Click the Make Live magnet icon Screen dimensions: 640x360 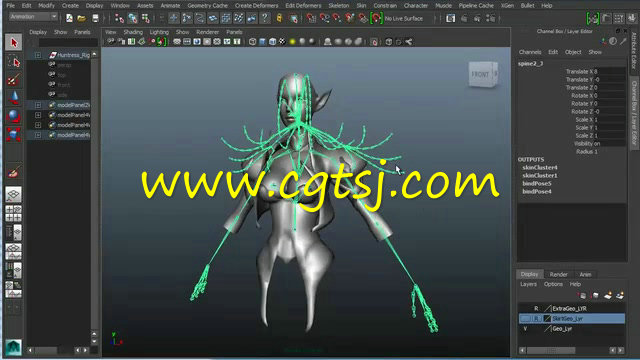coord(376,18)
